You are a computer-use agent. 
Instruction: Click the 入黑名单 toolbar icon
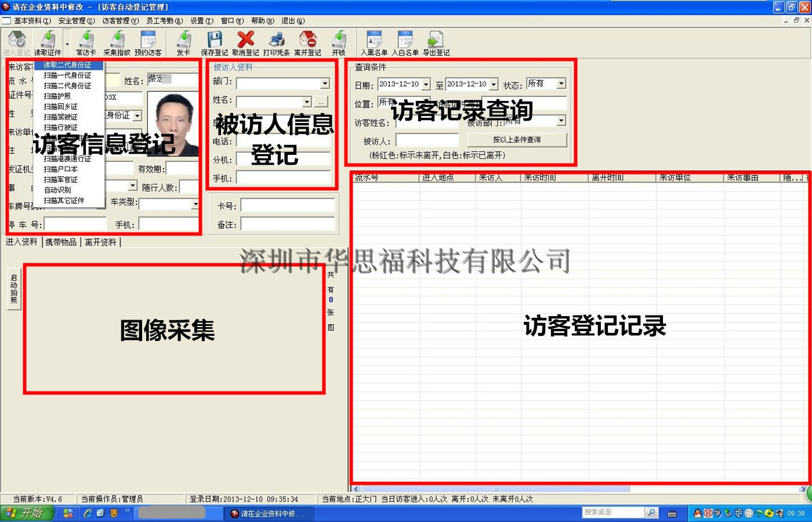coord(374,40)
